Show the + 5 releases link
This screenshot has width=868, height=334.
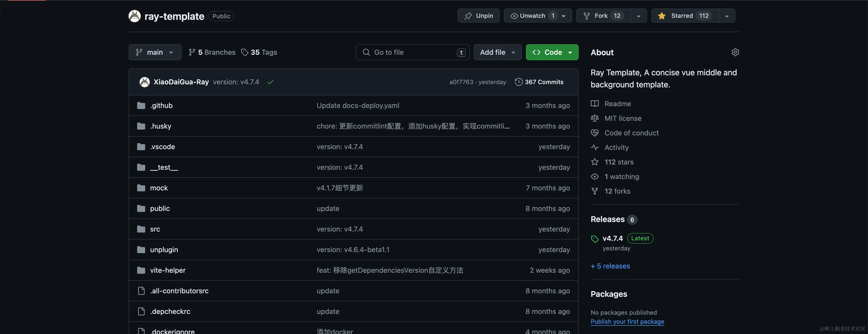pos(610,266)
